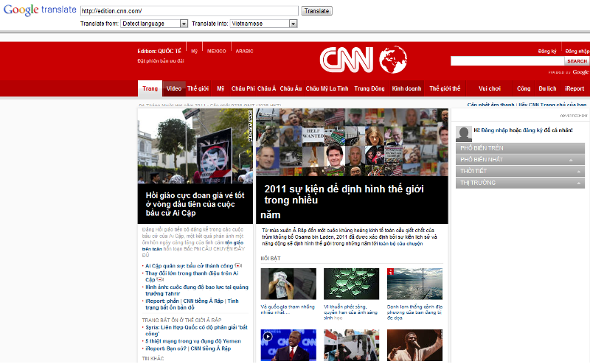Open 5 thiệt mạng trong vụ đụng độ Yemen

193,341
